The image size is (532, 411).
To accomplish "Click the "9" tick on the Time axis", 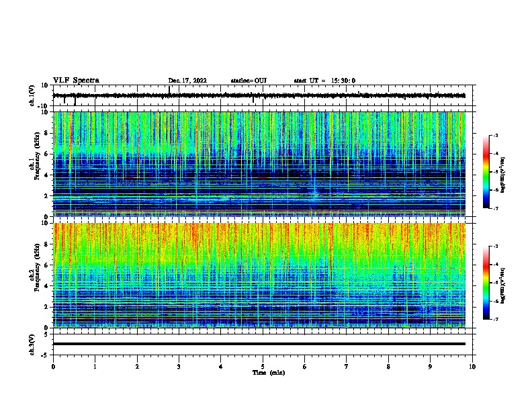I will pos(430,367).
